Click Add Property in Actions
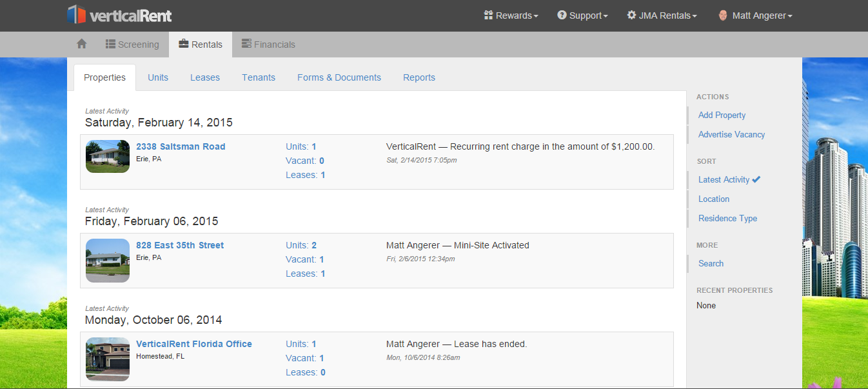This screenshot has width=868, height=389. (722, 115)
